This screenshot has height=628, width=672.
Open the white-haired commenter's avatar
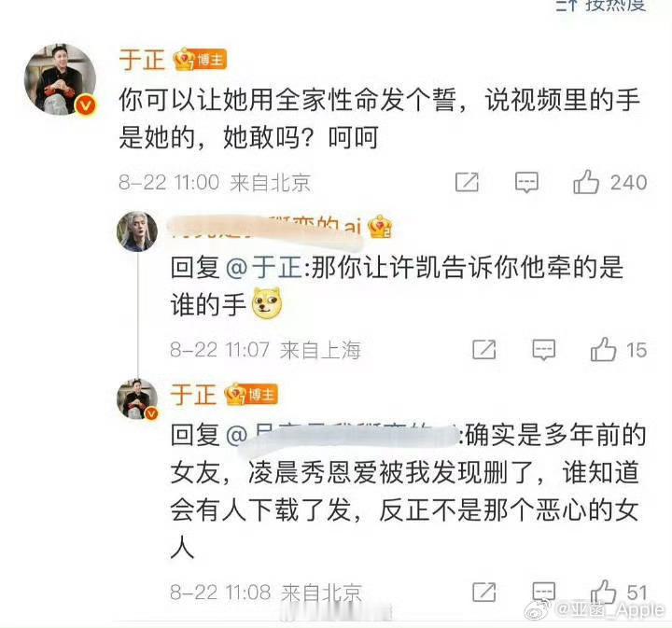[137, 230]
